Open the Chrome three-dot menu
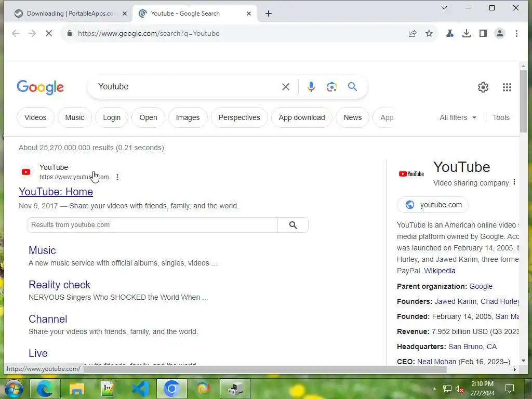 (x=516, y=33)
